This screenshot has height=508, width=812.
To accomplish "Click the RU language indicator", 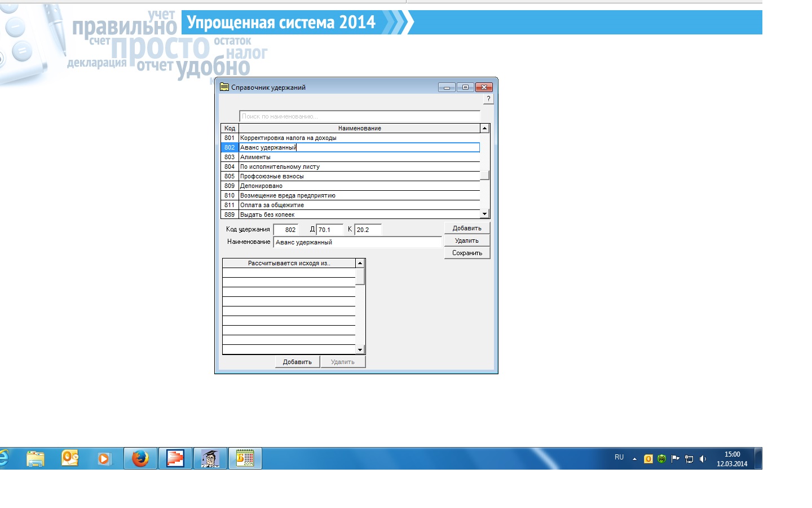I will click(x=619, y=457).
